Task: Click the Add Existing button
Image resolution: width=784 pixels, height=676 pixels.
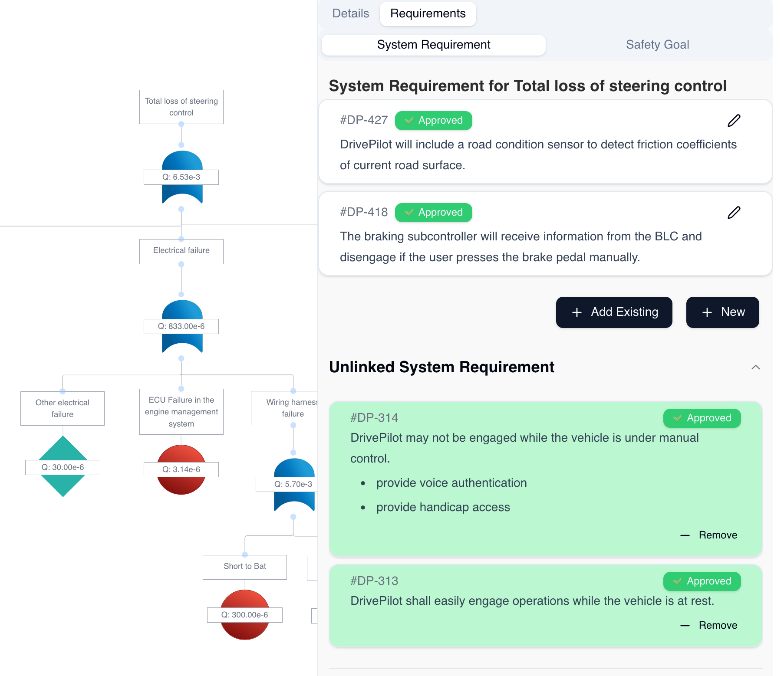Action: (614, 312)
